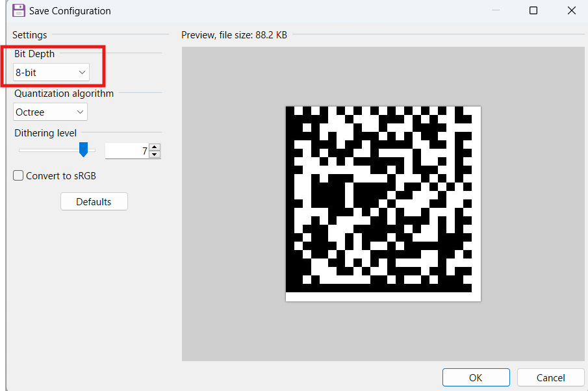Screen dimensions: 588x391
Task: Click slider track right of dithering handle
Action: pos(92,151)
